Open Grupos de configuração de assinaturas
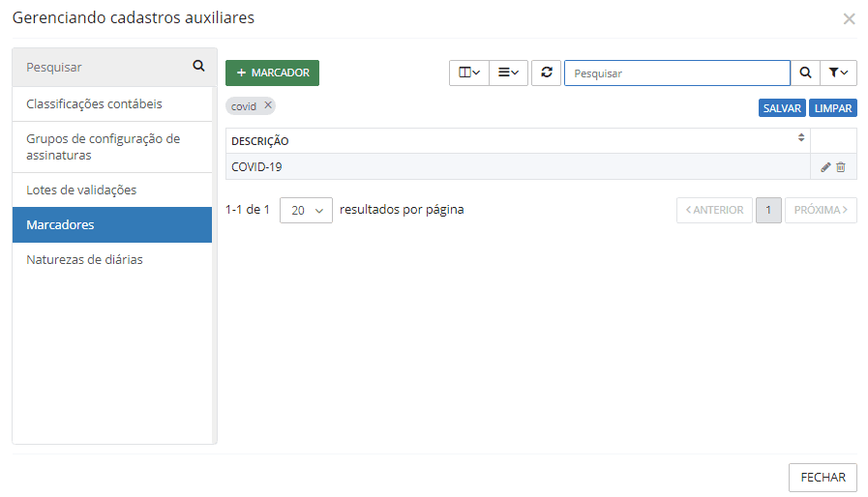868x497 pixels. (x=104, y=147)
